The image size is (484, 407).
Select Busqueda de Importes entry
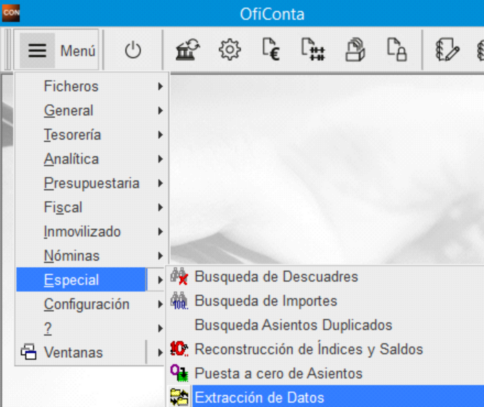pyautogui.click(x=266, y=301)
